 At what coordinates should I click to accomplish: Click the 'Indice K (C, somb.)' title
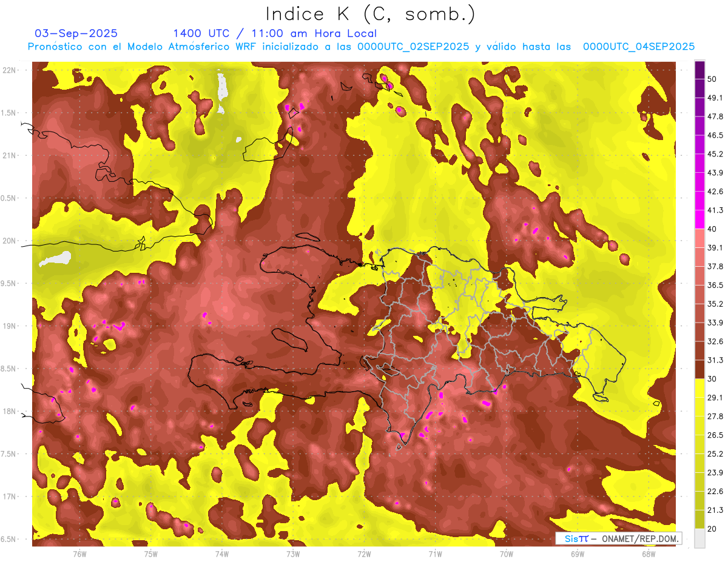pyautogui.click(x=370, y=14)
